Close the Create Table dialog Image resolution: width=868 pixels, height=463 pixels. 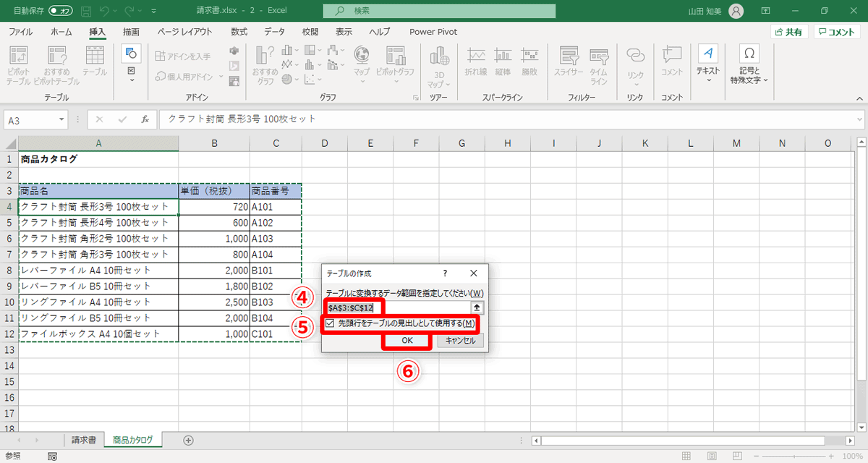coord(474,273)
